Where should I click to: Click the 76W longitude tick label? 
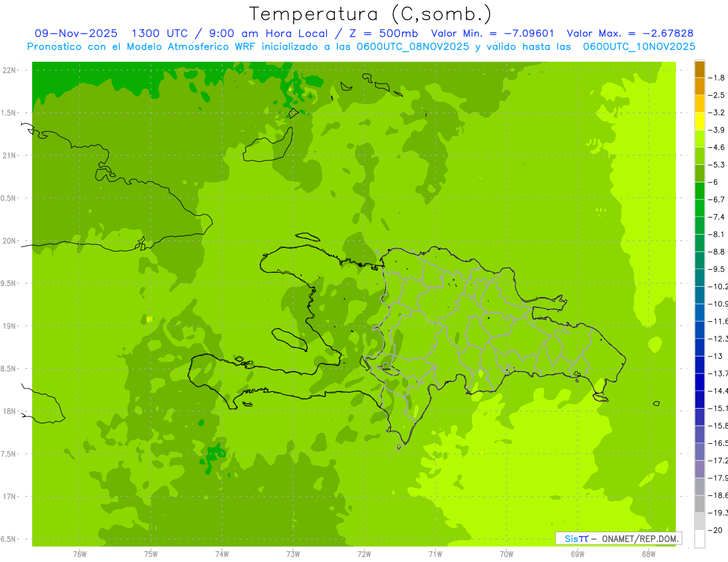[x=79, y=554]
